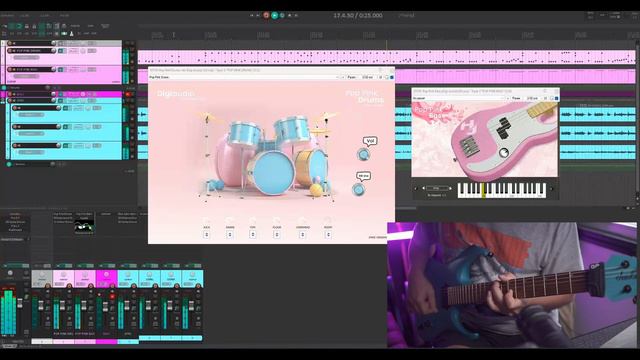This screenshot has width=640, height=360.
Task: Toggle the metronome icon in the toolbar
Action: 71,33
